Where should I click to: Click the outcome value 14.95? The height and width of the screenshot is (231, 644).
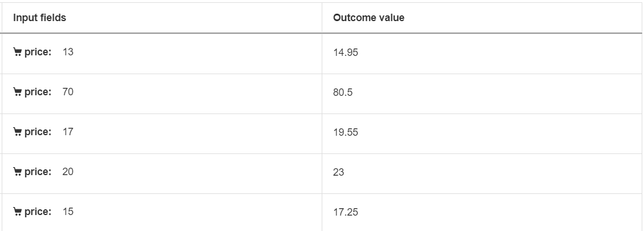346,52
